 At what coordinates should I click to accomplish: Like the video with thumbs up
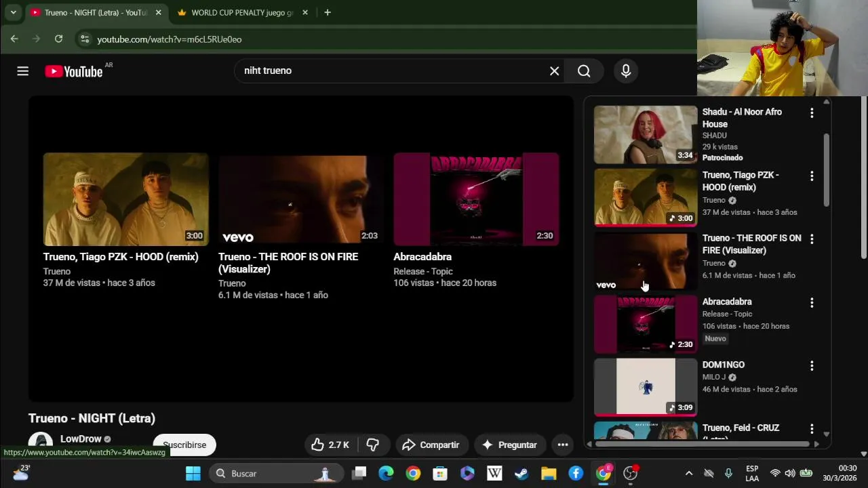point(330,445)
